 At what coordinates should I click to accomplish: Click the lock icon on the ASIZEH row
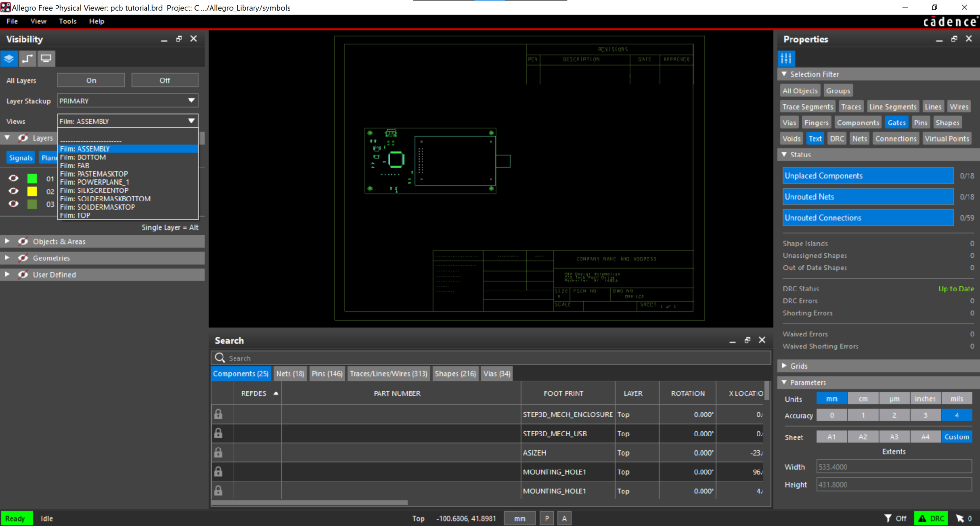coord(219,452)
